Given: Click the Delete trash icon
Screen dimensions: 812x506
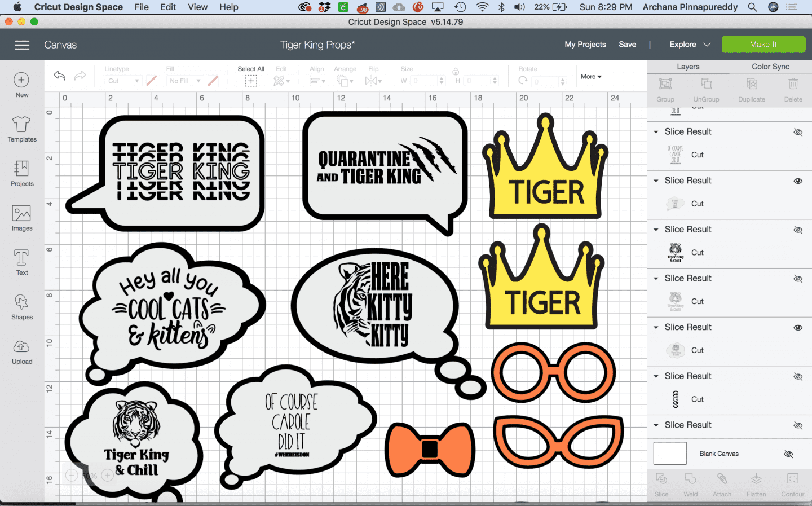Looking at the screenshot, I should (x=793, y=84).
